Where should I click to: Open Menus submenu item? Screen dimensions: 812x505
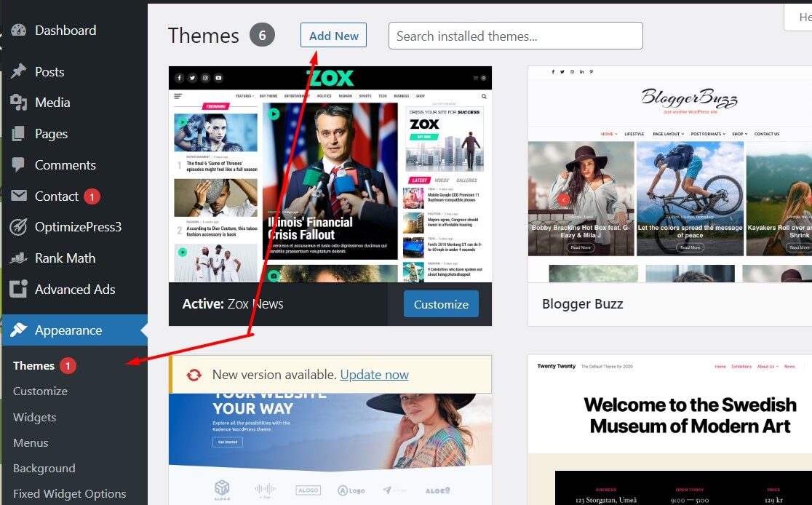click(31, 443)
